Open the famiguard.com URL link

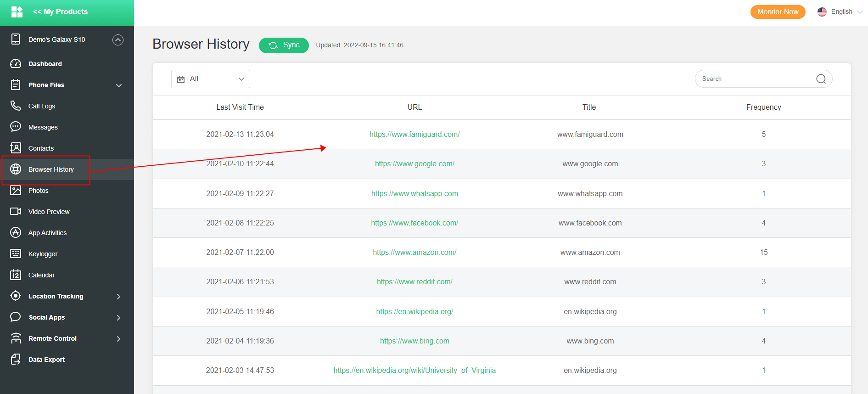(414, 134)
